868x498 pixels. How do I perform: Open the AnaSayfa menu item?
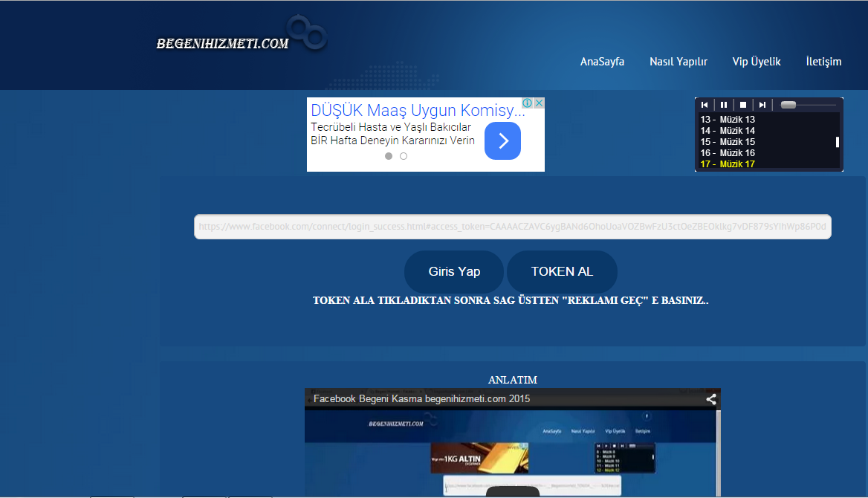coord(602,62)
